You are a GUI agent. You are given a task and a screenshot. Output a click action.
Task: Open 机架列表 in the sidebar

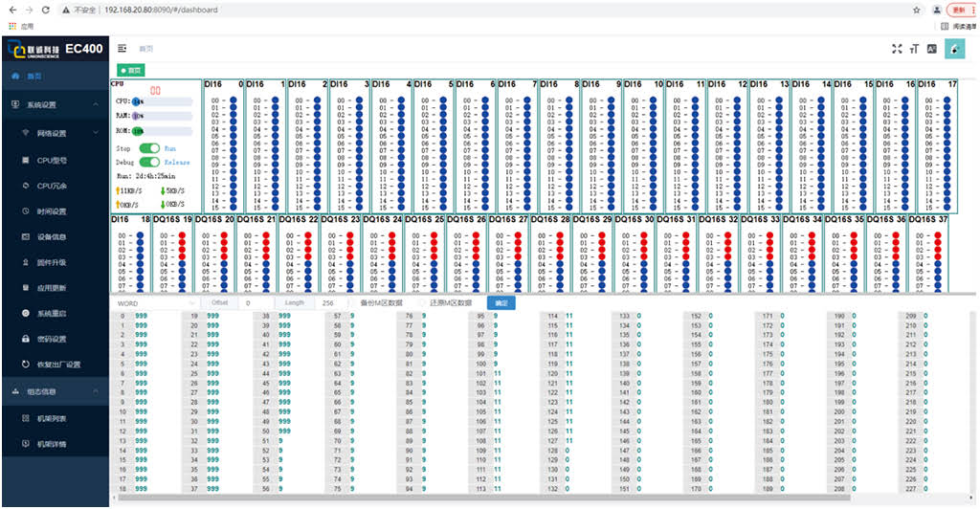pyautogui.click(x=52, y=418)
